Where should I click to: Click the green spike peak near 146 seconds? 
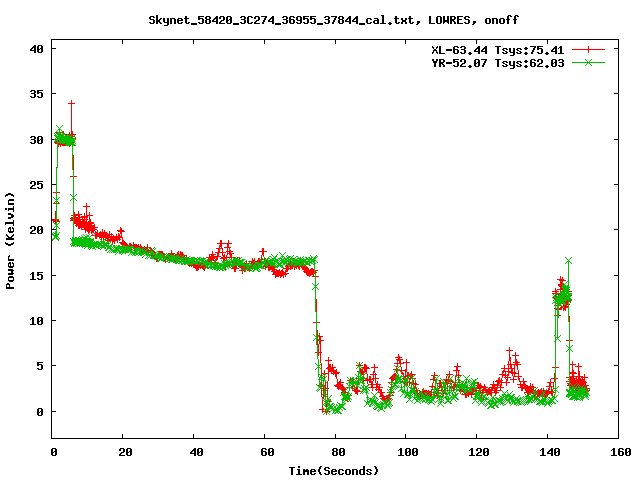(568, 260)
